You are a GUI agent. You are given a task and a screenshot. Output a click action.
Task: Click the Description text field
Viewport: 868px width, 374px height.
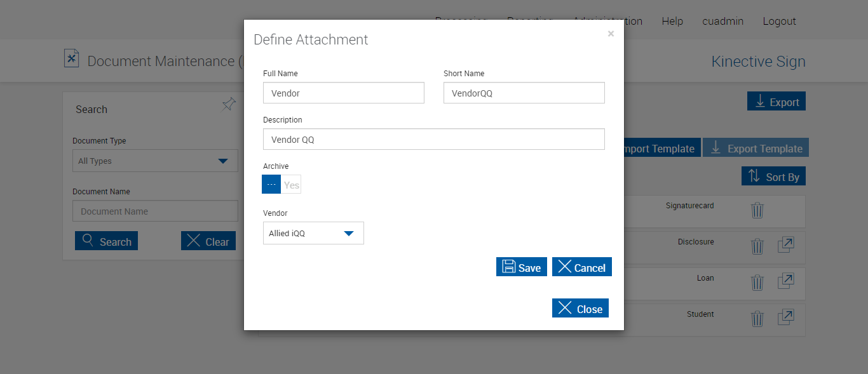click(x=433, y=140)
